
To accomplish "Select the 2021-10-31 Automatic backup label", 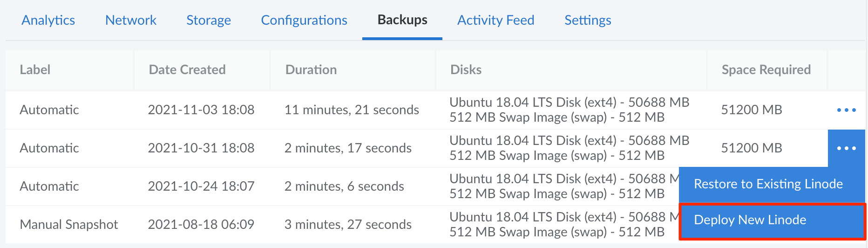I will [49, 148].
